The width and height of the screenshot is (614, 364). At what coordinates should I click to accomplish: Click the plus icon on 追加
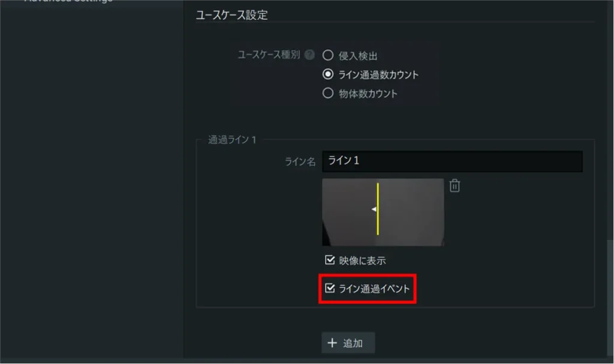click(332, 343)
